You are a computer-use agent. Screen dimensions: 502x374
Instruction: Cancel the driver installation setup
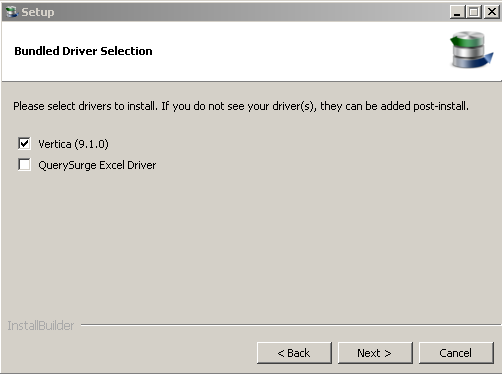coord(456,353)
